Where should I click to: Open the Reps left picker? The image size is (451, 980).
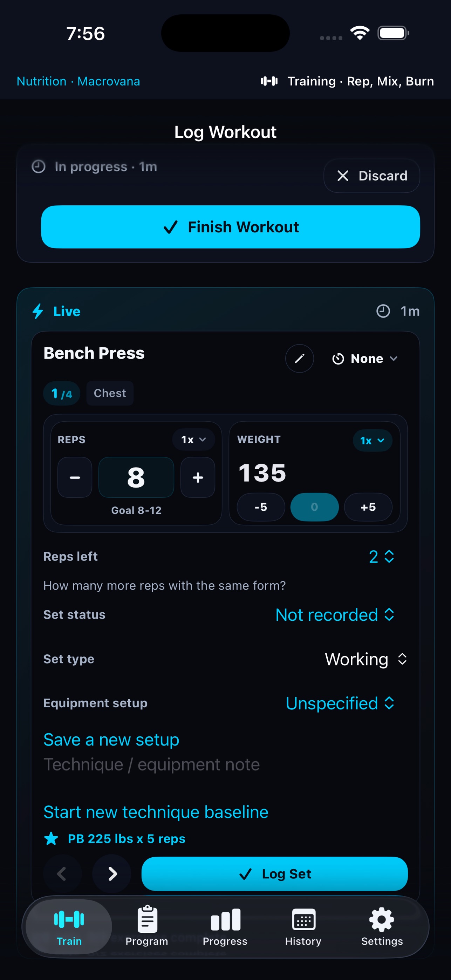pyautogui.click(x=381, y=557)
